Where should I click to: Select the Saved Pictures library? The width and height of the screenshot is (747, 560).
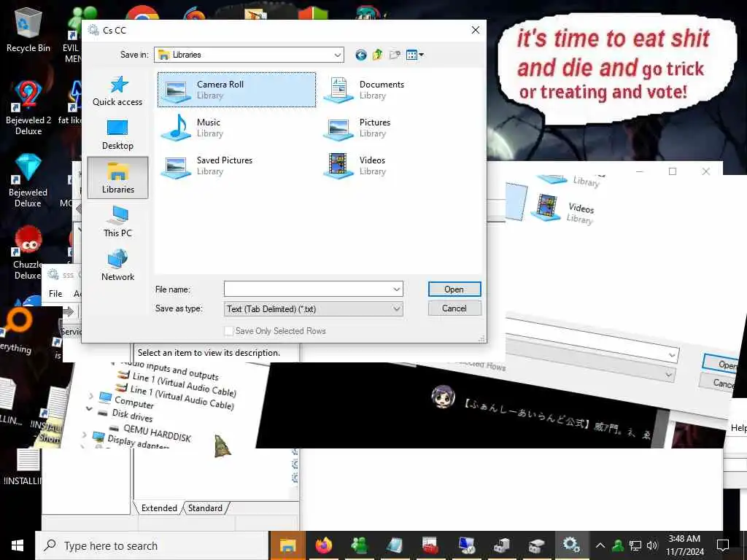207,166
